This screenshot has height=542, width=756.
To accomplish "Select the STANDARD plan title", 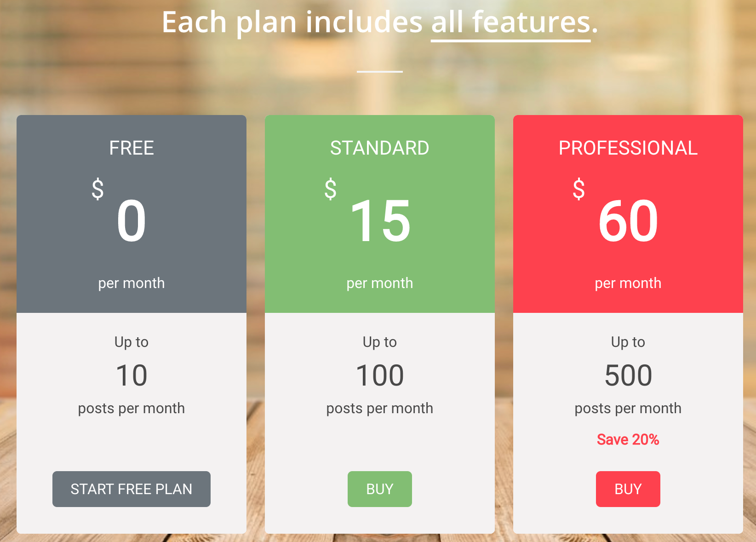I will (379, 148).
